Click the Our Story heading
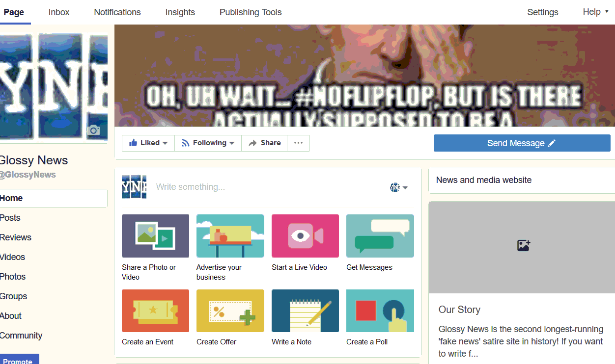The width and height of the screenshot is (615, 364). (x=459, y=310)
